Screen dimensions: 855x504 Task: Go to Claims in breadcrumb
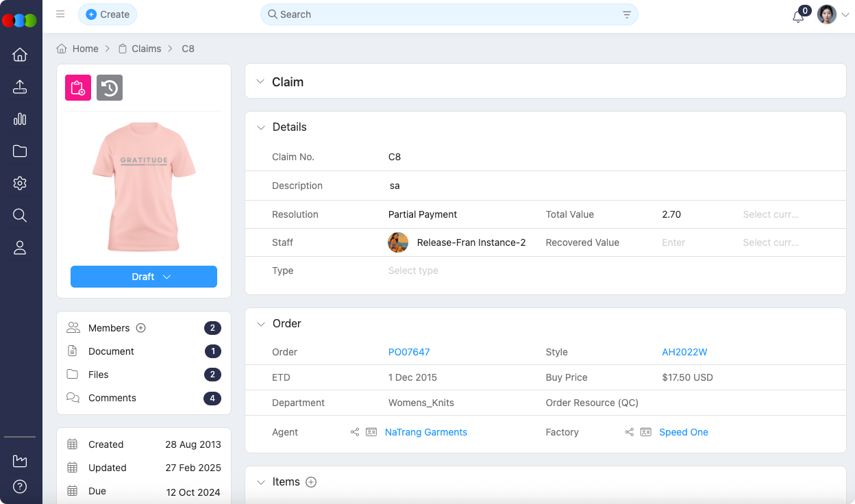[x=146, y=49]
